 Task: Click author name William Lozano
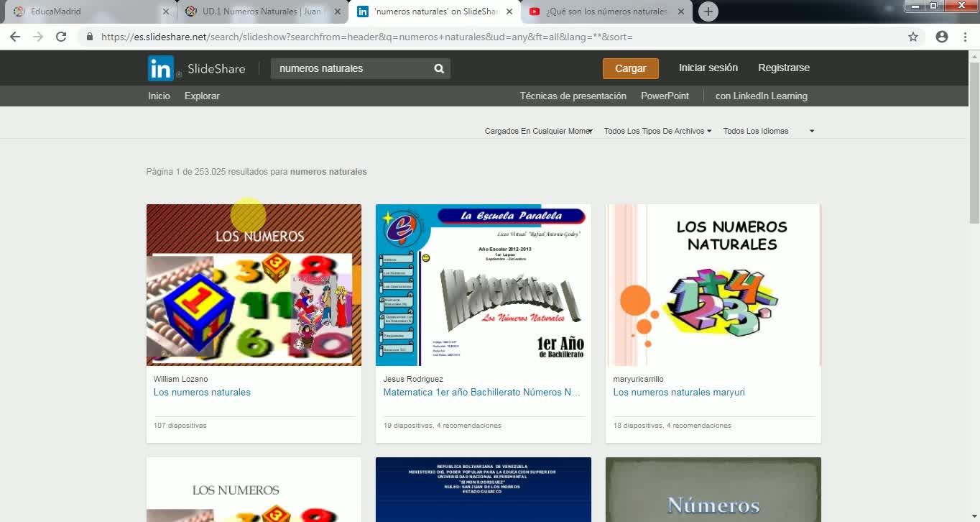pyautogui.click(x=180, y=379)
